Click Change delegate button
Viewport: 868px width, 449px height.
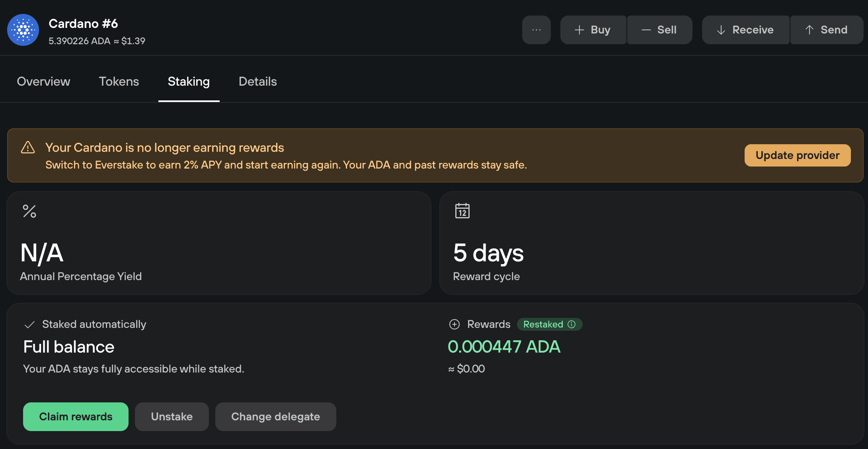tap(276, 417)
